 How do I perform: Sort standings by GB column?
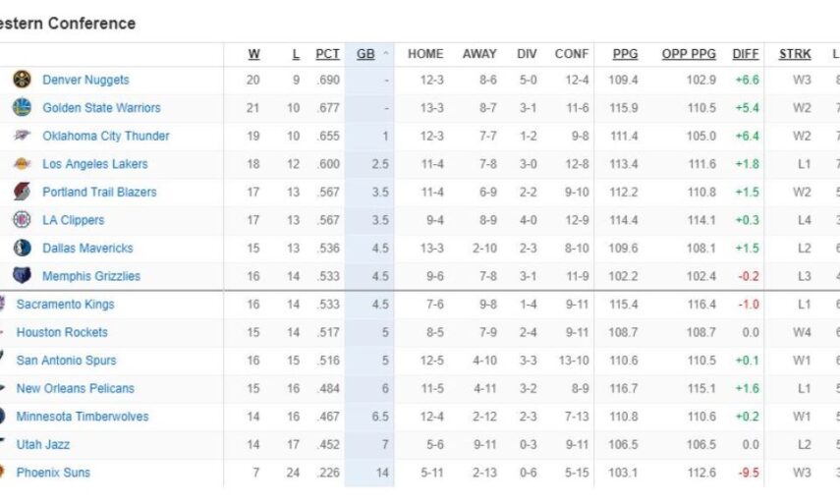click(x=366, y=54)
